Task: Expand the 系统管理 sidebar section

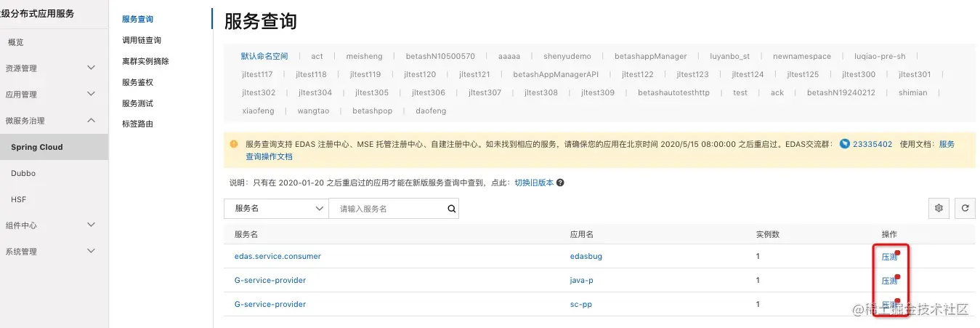Action: (x=91, y=251)
